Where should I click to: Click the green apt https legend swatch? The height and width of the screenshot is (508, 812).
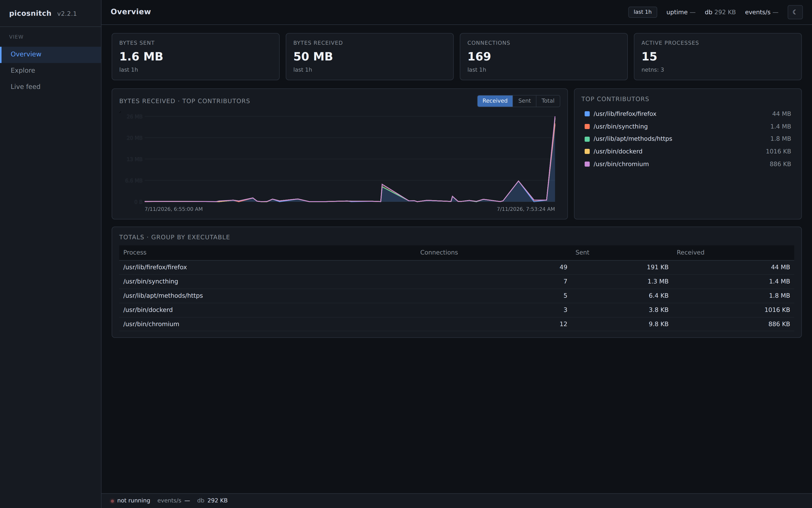click(x=587, y=139)
